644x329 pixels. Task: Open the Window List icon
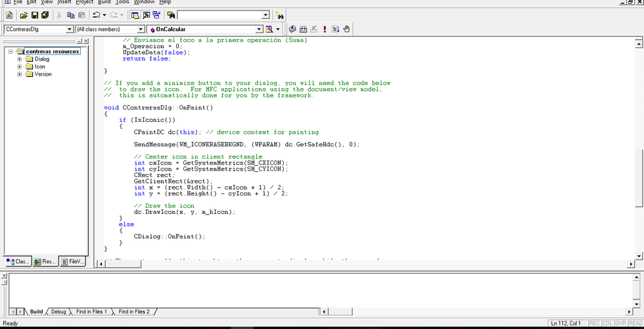tap(156, 15)
